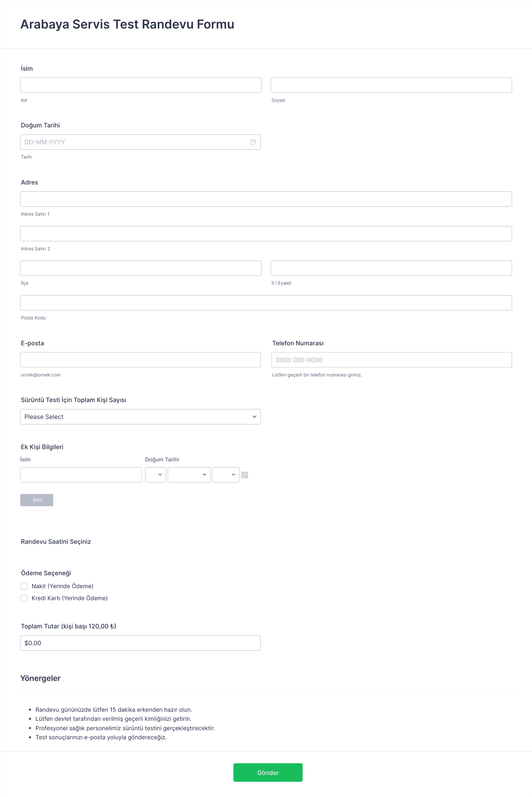Open the month dropdown for extra person
Viewport: 532px width, 797px height.
[189, 475]
